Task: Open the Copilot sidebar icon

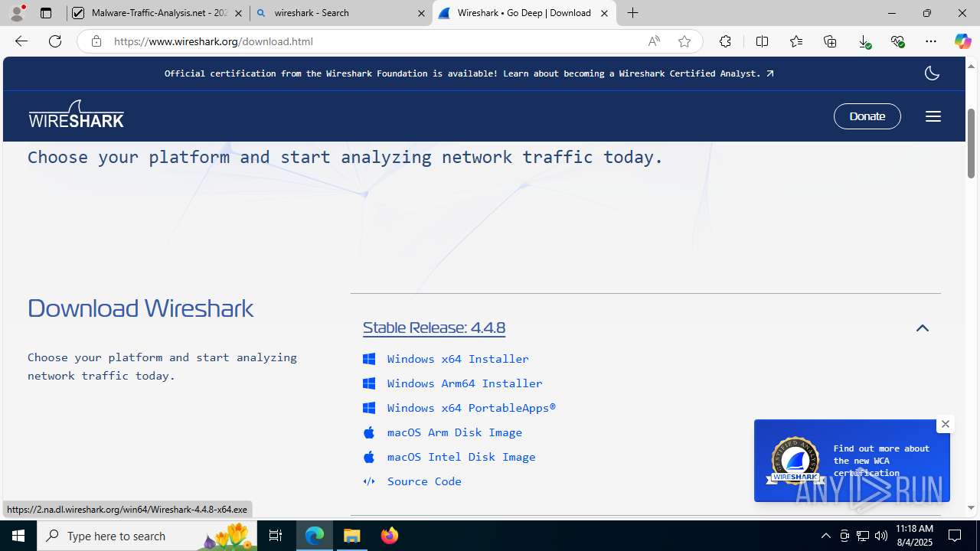Action: click(962, 41)
